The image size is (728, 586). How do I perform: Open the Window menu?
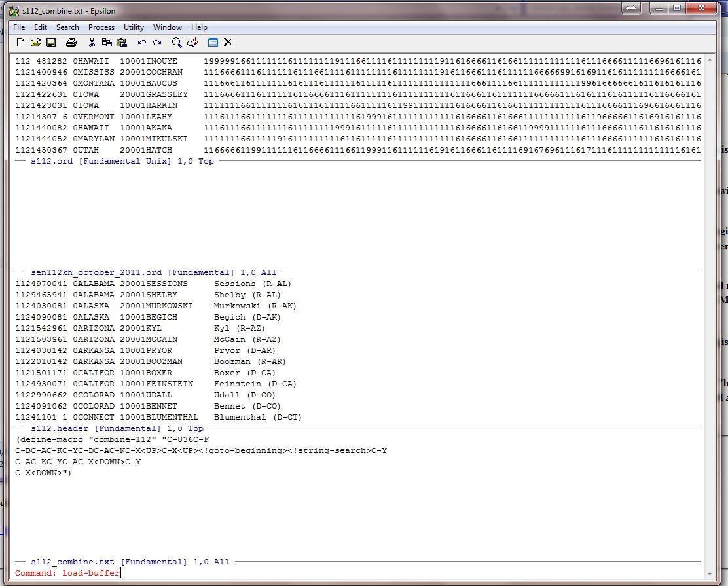pos(168,27)
